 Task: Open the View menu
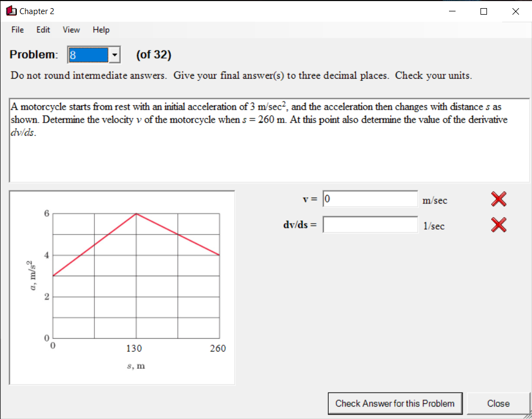[x=71, y=30]
